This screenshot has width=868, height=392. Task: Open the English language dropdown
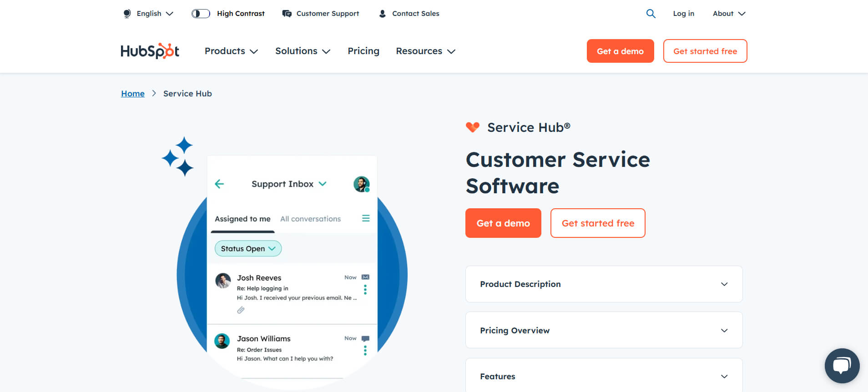pyautogui.click(x=148, y=14)
